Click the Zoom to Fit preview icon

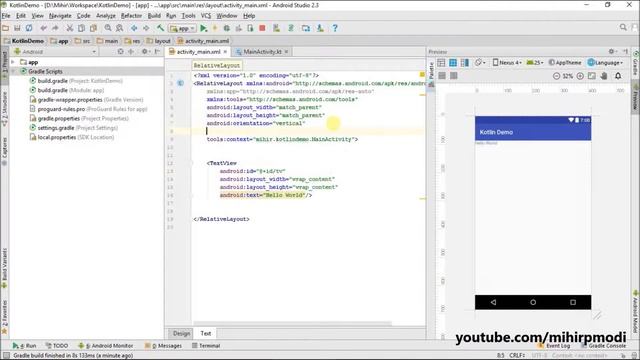coord(592,76)
